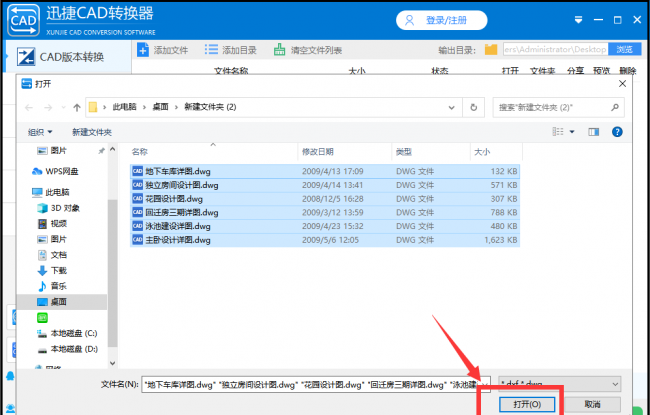Click the 取消 cancel button
Image resolution: width=650 pixels, height=415 pixels.
(x=592, y=404)
